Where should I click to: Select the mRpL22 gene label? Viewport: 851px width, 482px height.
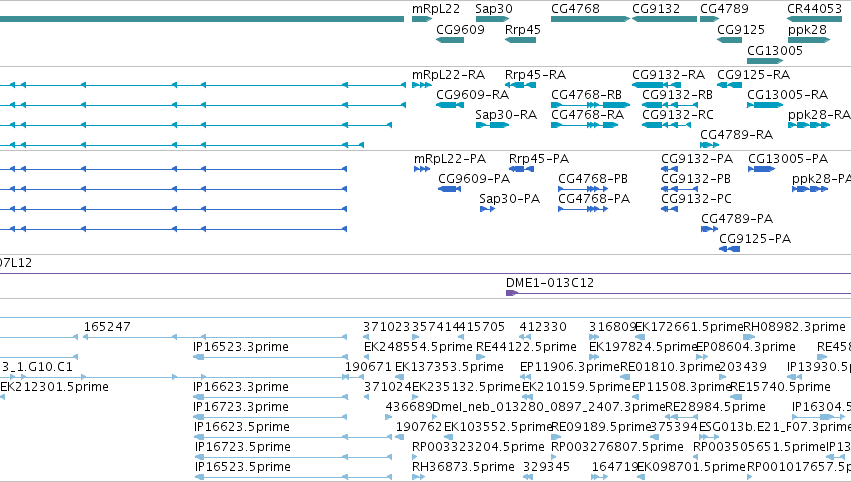(x=436, y=9)
